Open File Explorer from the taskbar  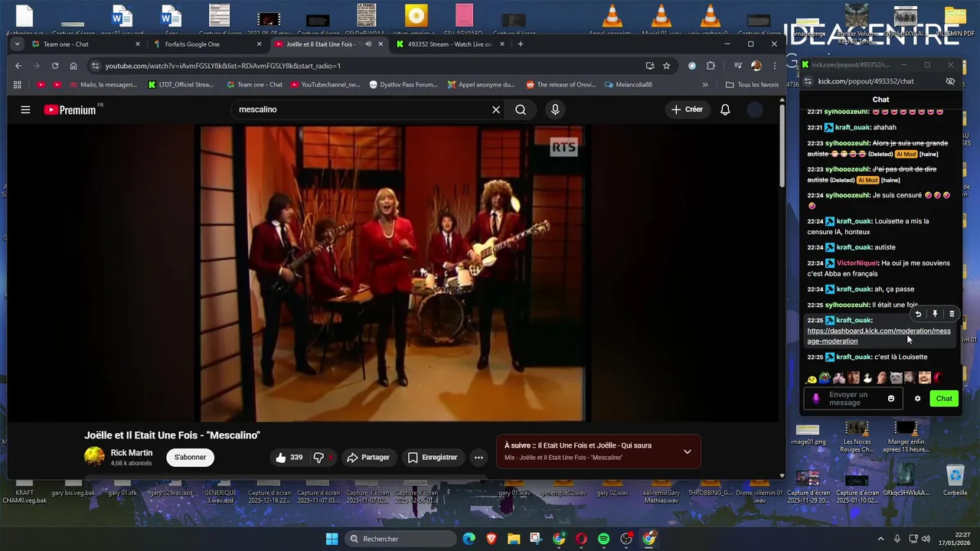pyautogui.click(x=513, y=539)
